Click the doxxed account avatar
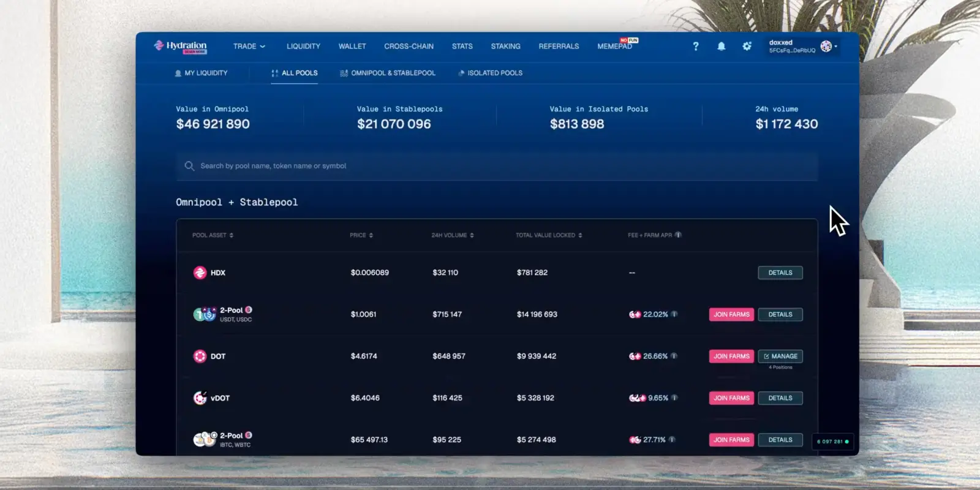Image resolution: width=980 pixels, height=490 pixels. [x=826, y=46]
